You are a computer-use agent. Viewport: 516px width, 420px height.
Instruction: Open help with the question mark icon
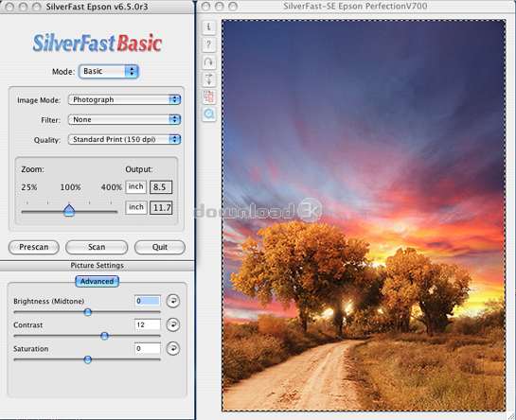tap(208, 44)
